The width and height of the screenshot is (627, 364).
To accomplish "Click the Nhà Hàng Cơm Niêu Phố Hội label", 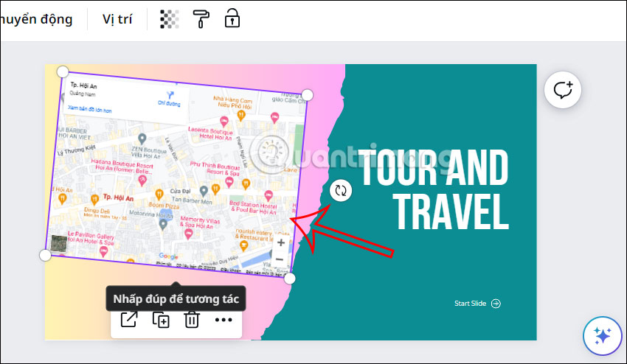I will [x=232, y=102].
